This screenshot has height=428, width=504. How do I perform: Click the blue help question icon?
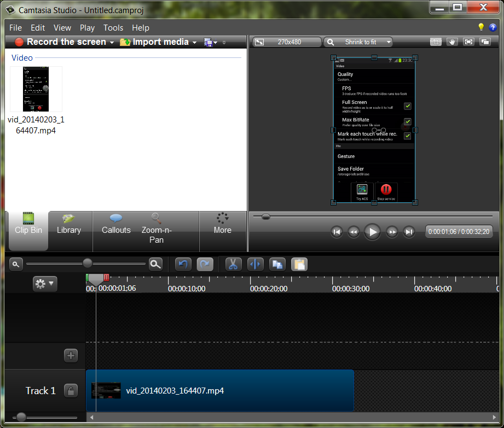493,27
